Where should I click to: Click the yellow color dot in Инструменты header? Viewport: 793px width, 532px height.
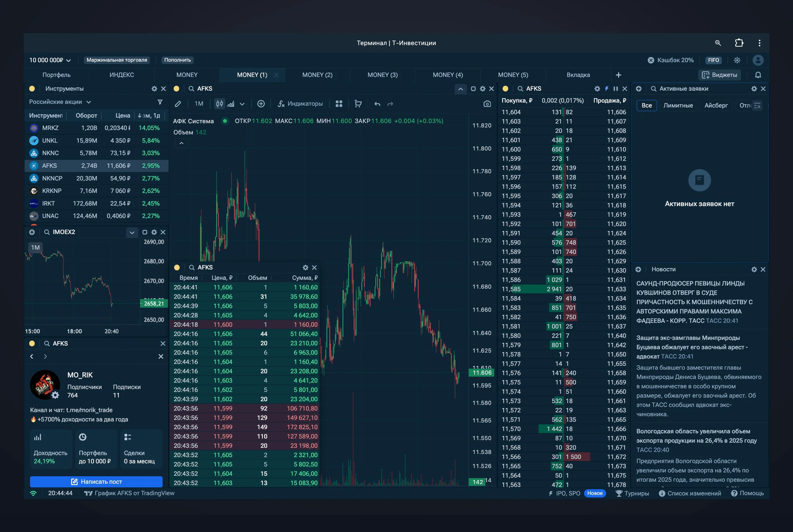click(32, 89)
